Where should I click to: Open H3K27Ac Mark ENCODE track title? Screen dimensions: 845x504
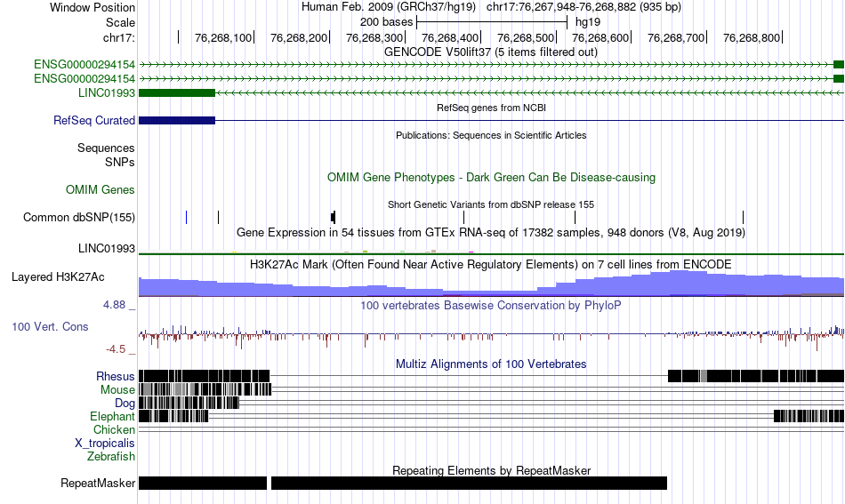click(491, 264)
